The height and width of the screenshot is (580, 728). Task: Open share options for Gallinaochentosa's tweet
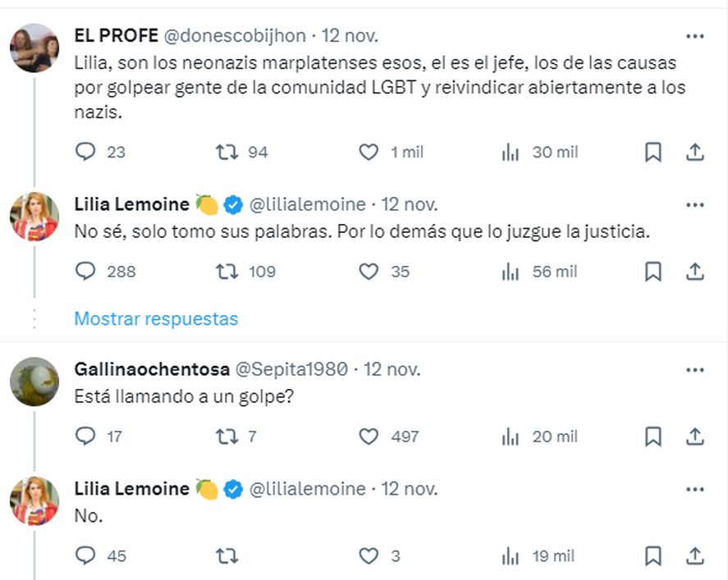click(x=695, y=436)
